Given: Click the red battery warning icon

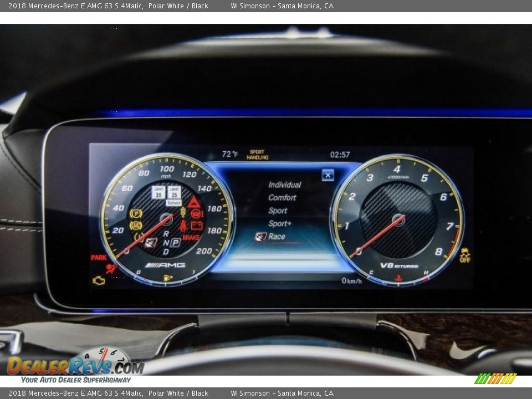Looking at the screenshot, I should [197, 226].
